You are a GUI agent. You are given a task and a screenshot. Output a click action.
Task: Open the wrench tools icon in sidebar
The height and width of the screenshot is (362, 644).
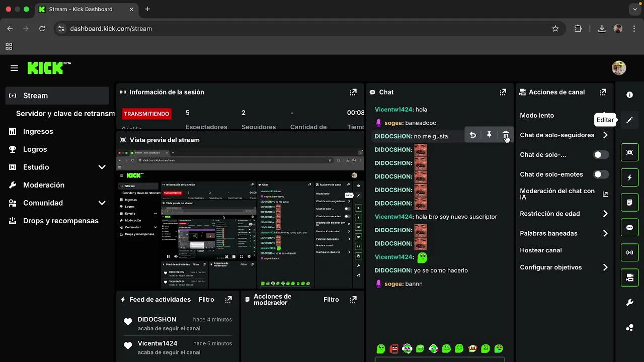(x=629, y=303)
